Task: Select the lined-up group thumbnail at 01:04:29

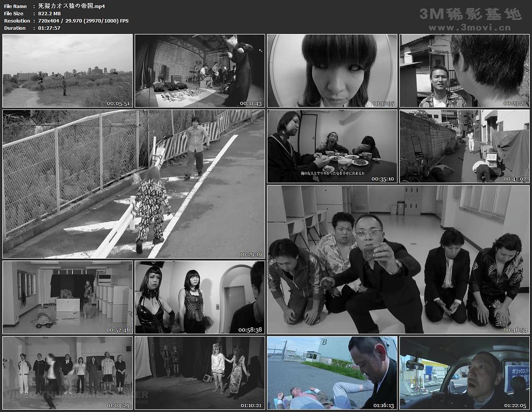Action: tap(67, 373)
